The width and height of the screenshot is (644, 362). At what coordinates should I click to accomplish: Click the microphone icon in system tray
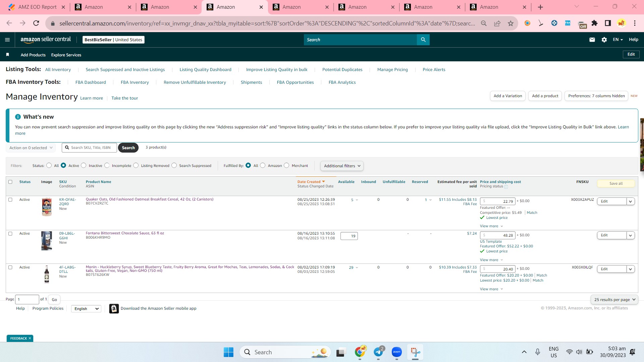pos(538,352)
